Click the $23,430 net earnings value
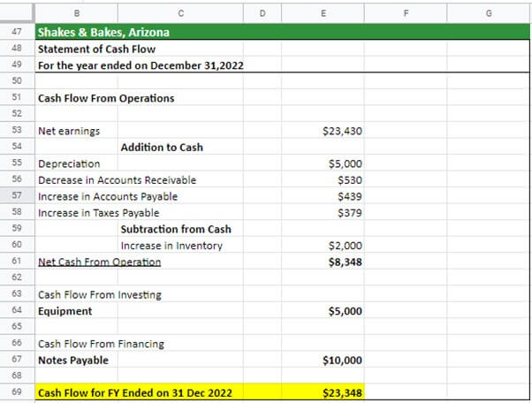The width and height of the screenshot is (532, 403). [x=323, y=130]
